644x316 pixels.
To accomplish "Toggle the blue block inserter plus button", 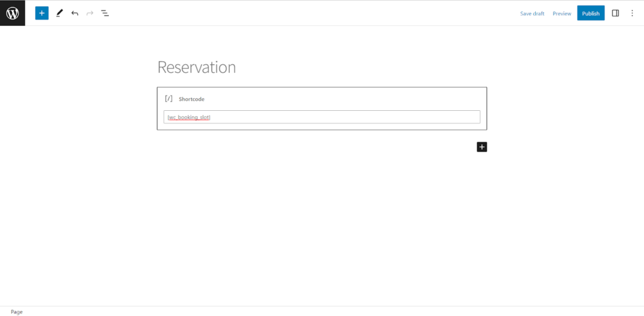I will (42, 13).
